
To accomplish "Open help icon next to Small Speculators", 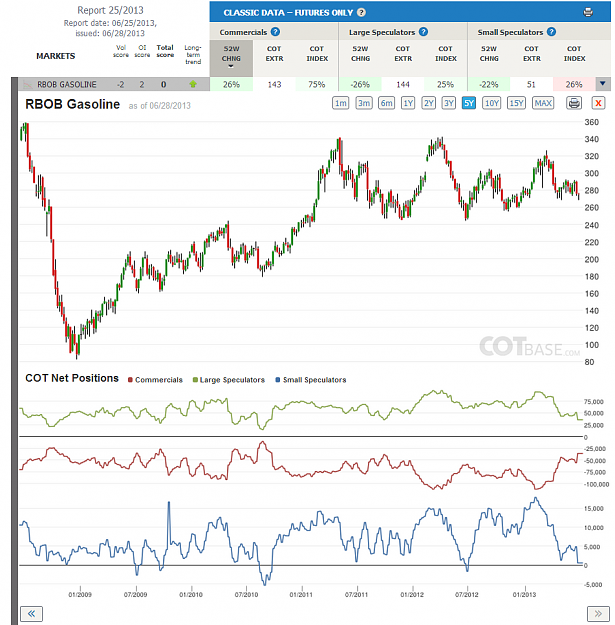I will 552,32.
